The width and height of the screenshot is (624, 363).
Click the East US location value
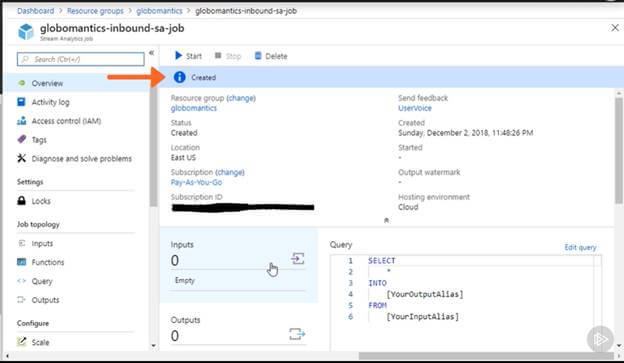[x=183, y=158]
